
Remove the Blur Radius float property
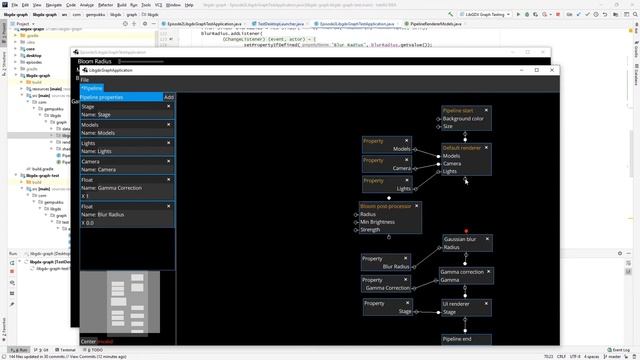(x=169, y=206)
